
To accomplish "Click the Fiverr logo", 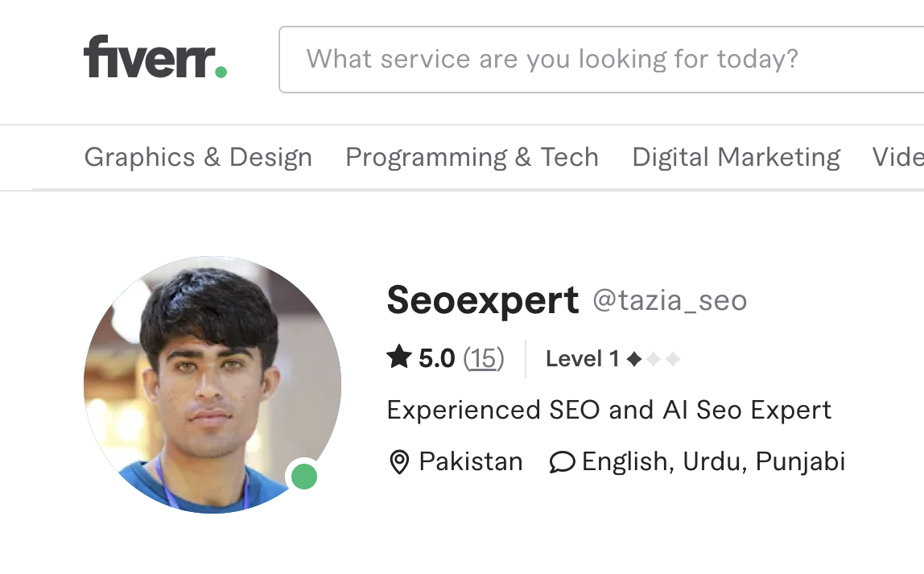I will tap(155, 56).
